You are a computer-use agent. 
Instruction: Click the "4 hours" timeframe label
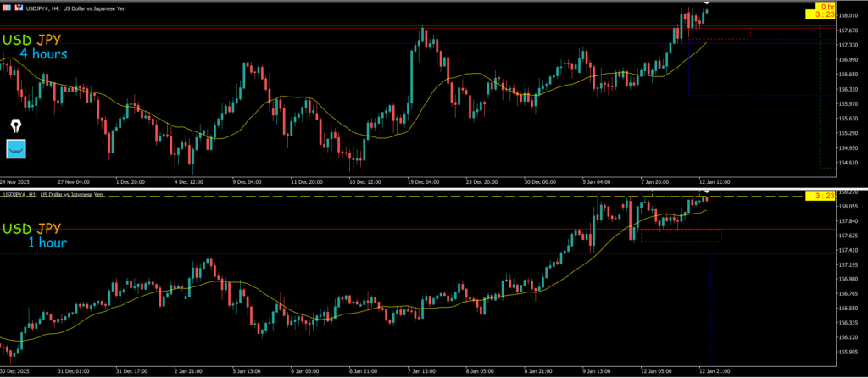(x=43, y=54)
